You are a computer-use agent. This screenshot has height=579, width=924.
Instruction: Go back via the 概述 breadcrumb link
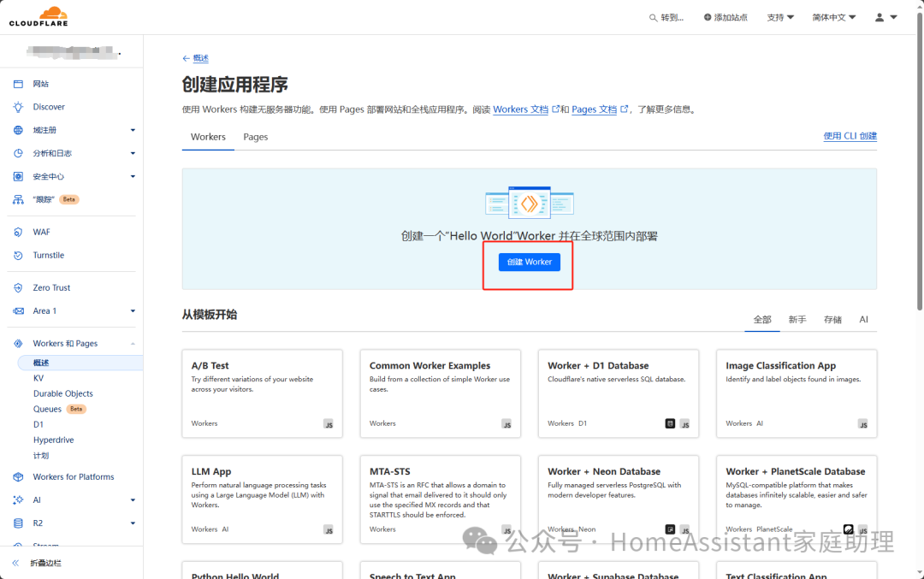pos(201,58)
